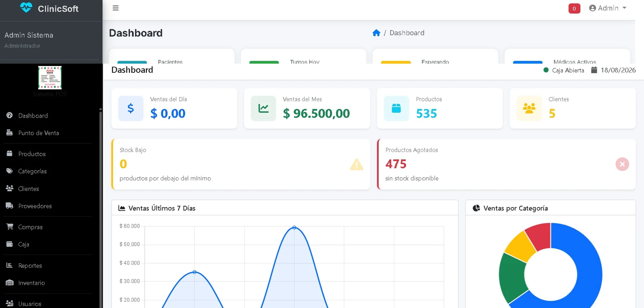644x308 pixels.
Task: Click the line chart icon on Ventas del Mes card
Action: 264,108
